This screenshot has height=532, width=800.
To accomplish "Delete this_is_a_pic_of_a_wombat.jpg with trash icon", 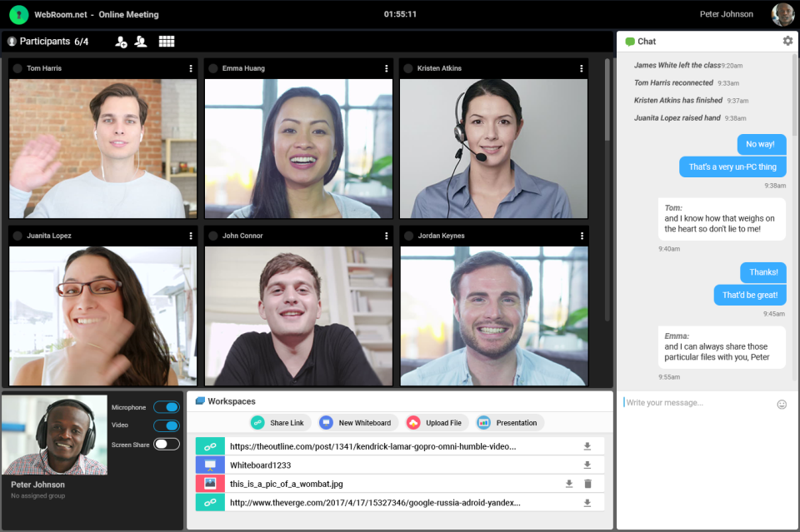I will tap(587, 484).
